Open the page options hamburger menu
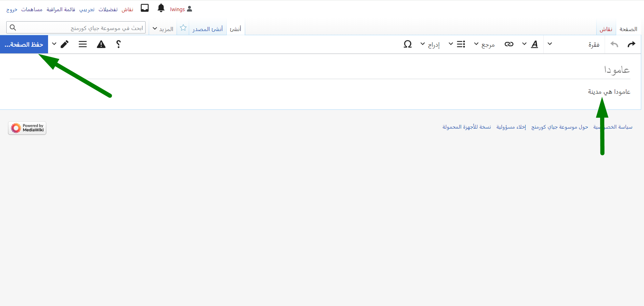Screen dimensions: 644x306 [x=83, y=44]
